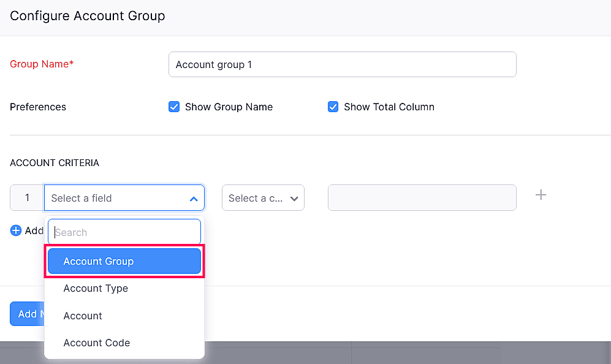The width and height of the screenshot is (611, 364).
Task: Uncheck the Show Total Column checkbox
Action: [x=333, y=107]
